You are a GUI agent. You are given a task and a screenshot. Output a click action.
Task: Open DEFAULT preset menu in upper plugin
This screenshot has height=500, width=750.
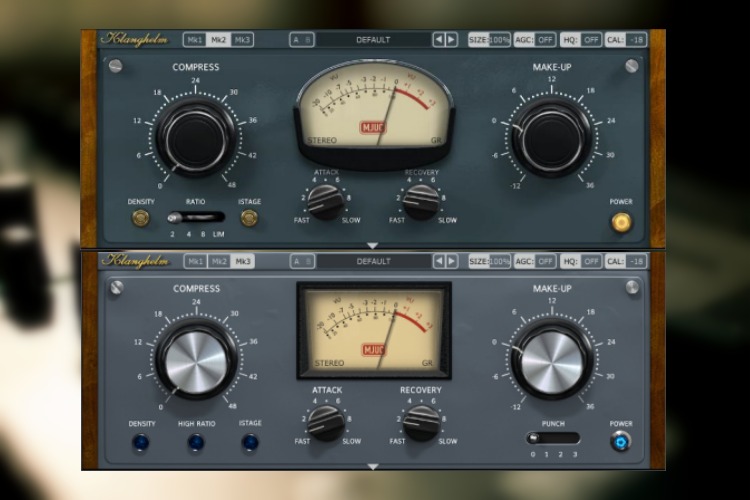[x=373, y=40]
